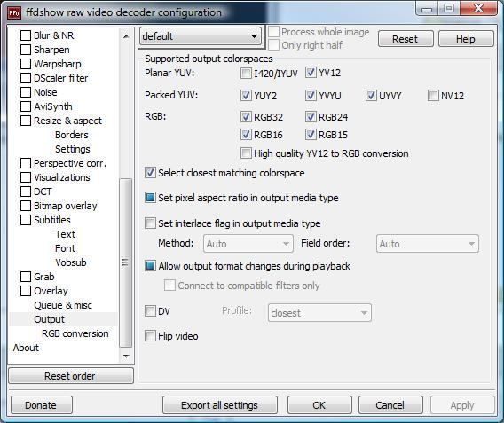Check the AviSynth checkbox
Image resolution: width=504 pixels, height=423 pixels.
click(26, 106)
